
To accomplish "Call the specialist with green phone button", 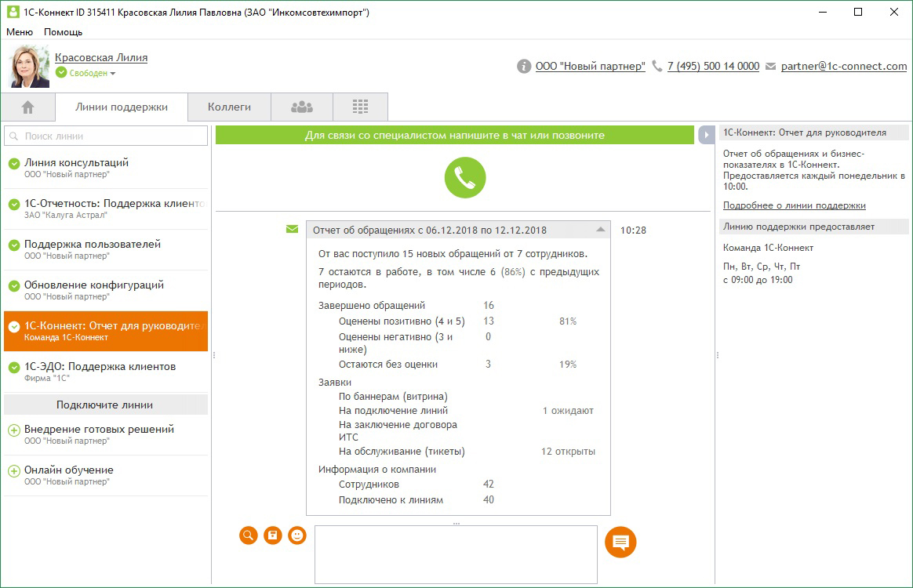I will click(464, 177).
